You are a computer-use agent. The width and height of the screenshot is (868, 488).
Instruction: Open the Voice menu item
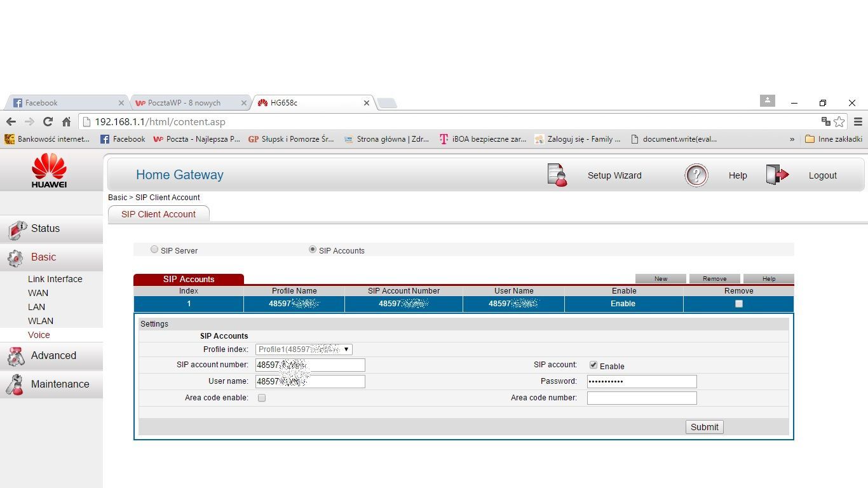[x=39, y=335]
